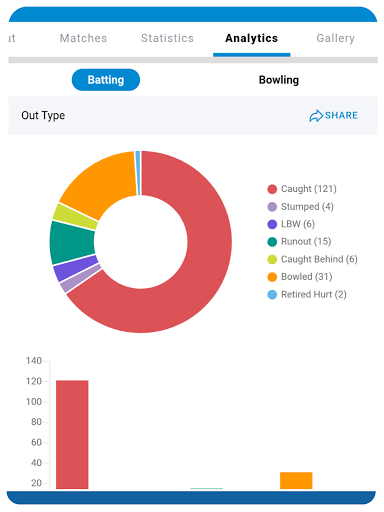Select the Analytics tab
The height and width of the screenshot is (512, 384).
(252, 38)
